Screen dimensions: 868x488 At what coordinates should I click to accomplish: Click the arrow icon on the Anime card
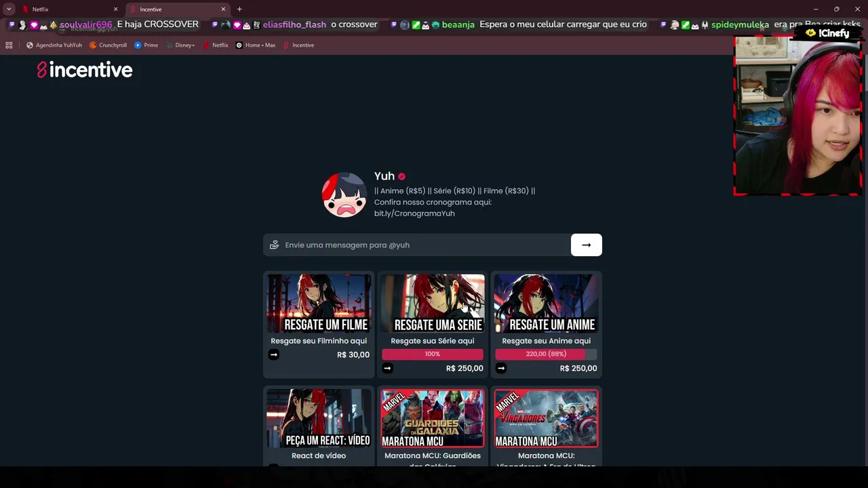click(500, 368)
